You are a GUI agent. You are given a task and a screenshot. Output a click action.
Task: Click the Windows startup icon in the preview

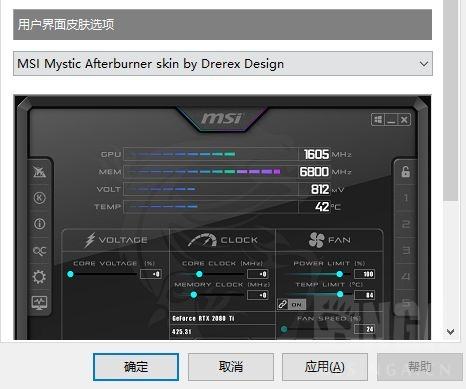(x=378, y=120)
